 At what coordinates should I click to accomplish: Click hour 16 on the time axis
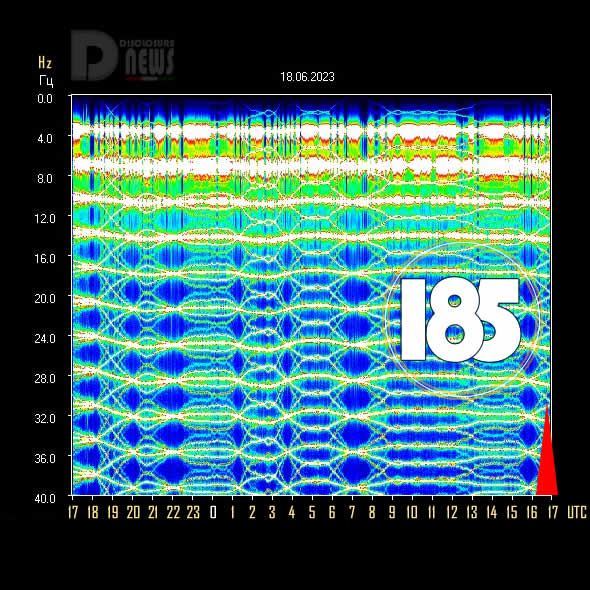pyautogui.click(x=532, y=512)
